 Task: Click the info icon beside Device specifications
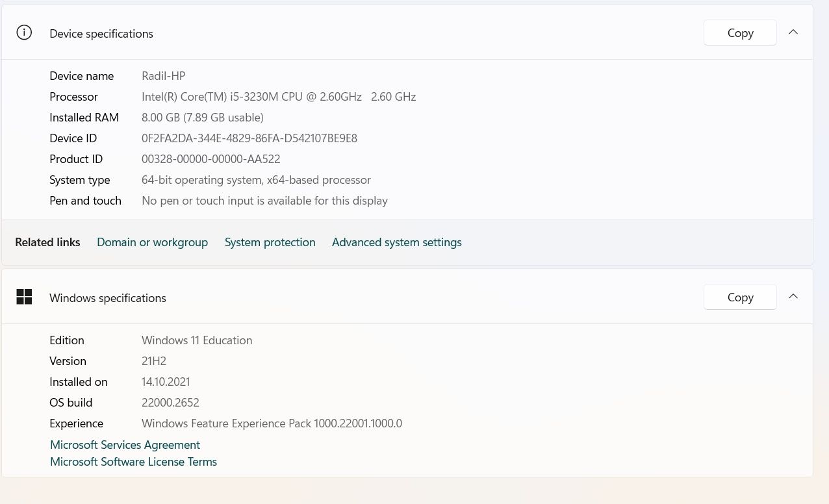[x=24, y=32]
